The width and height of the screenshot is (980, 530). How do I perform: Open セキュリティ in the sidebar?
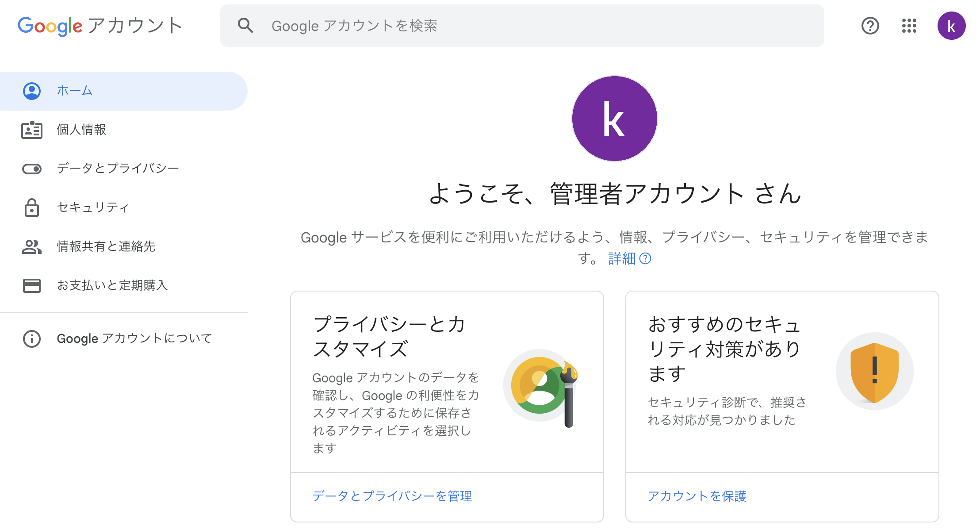[124, 207]
